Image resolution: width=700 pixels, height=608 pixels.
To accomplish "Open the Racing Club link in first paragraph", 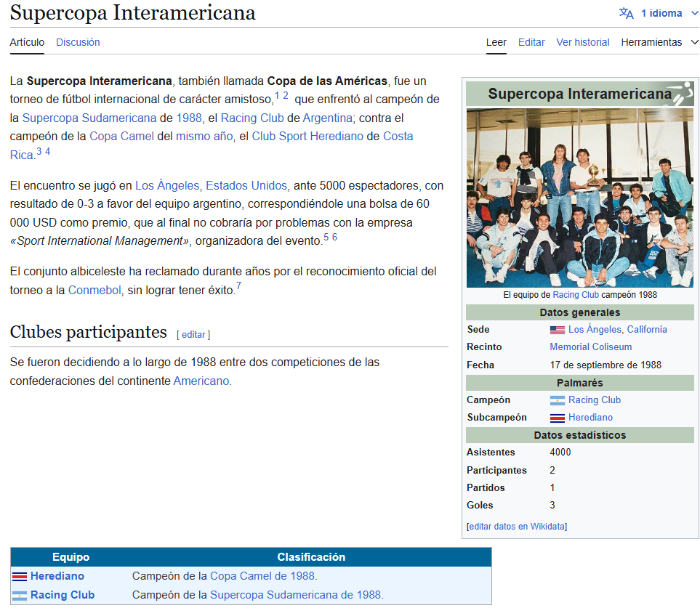I will tap(252, 118).
